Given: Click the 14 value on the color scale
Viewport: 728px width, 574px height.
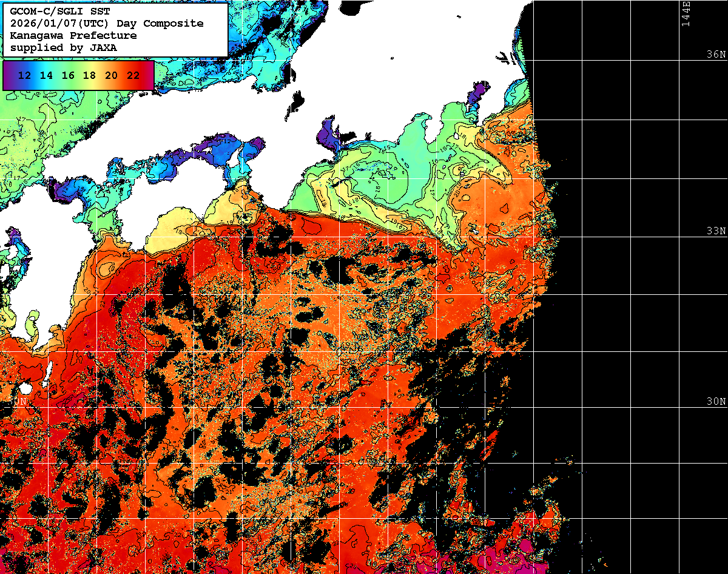Looking at the screenshot, I should (x=47, y=75).
